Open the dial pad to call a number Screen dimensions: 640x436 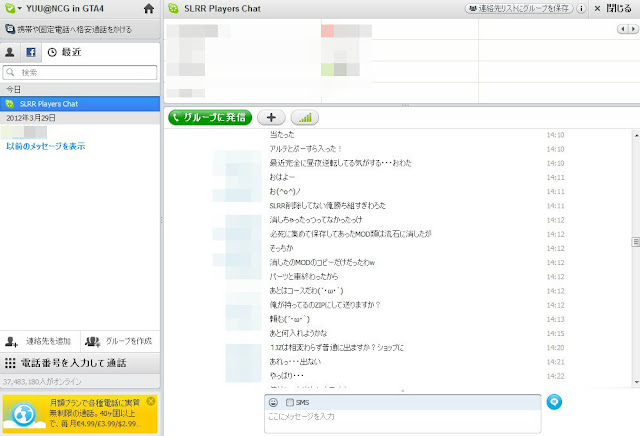tap(80, 363)
